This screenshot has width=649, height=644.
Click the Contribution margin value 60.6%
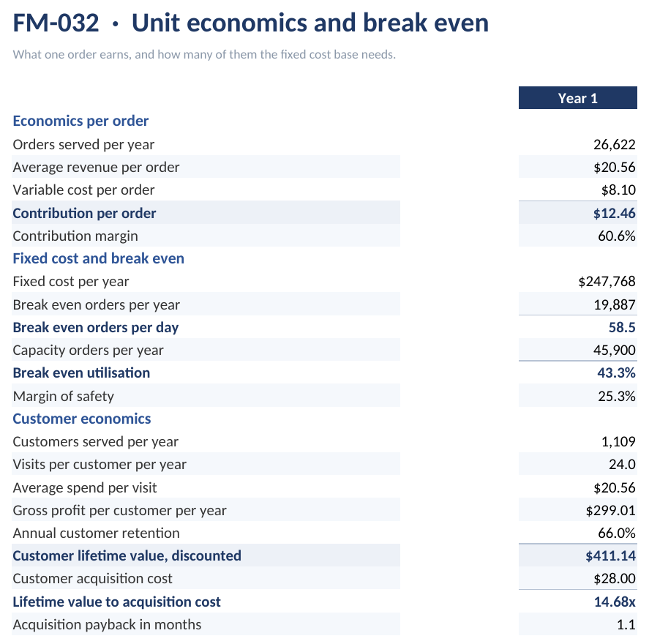click(x=617, y=236)
